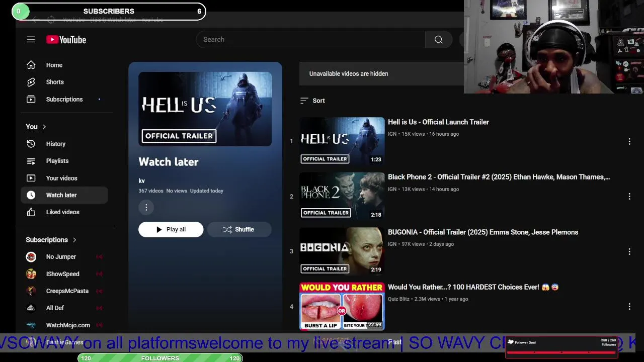
Task: Click No Jumper live indicator
Action: 99,257
